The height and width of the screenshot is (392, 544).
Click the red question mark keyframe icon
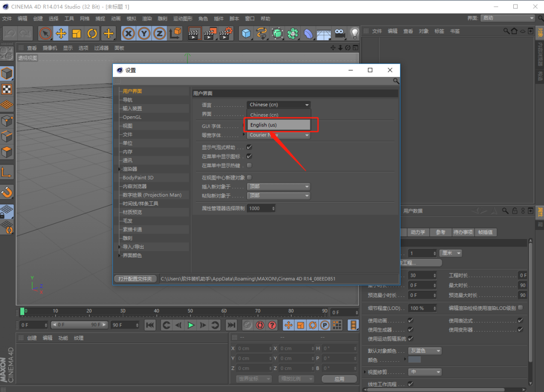pyautogui.click(x=273, y=325)
